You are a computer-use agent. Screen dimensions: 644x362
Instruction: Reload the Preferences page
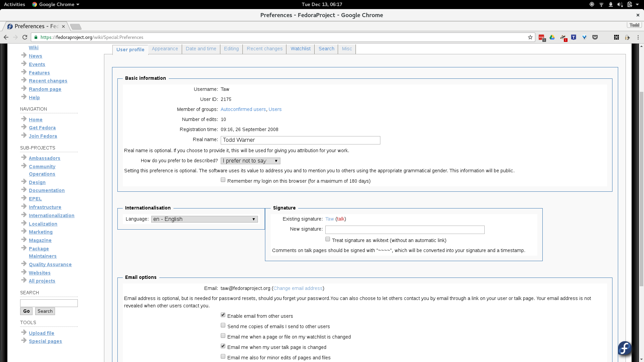click(24, 37)
